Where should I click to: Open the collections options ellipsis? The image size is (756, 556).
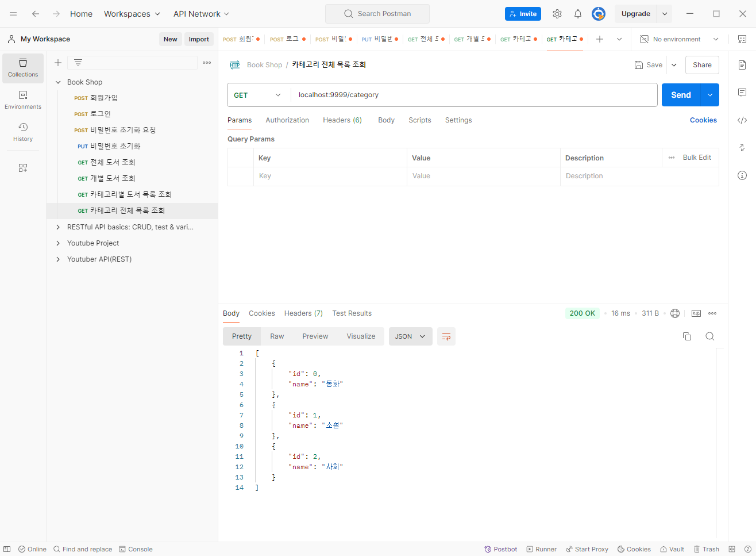(207, 63)
